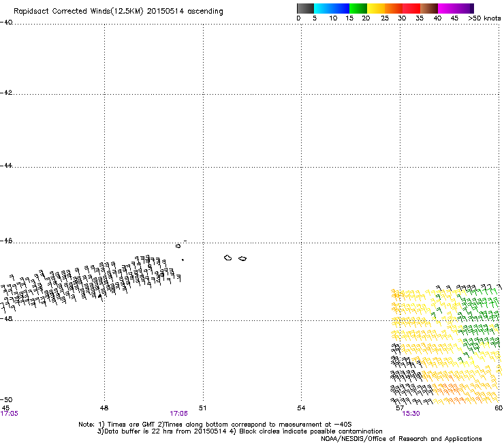Viewport: 504px width, 443px height.
Task: Click the NOAA/NESDIS credit text
Action: pyautogui.click(x=401, y=439)
